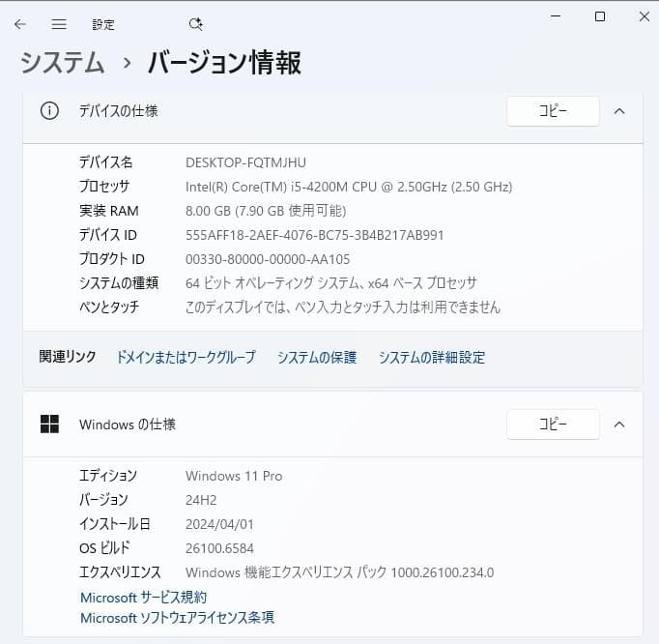Go back with the arrow icon
Screen dimensions: 659x644
point(20,24)
